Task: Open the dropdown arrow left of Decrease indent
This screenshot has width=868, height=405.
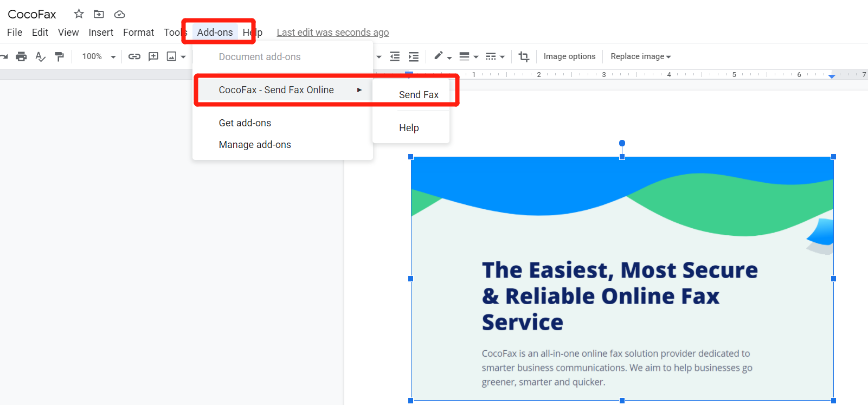Action: coord(379,57)
